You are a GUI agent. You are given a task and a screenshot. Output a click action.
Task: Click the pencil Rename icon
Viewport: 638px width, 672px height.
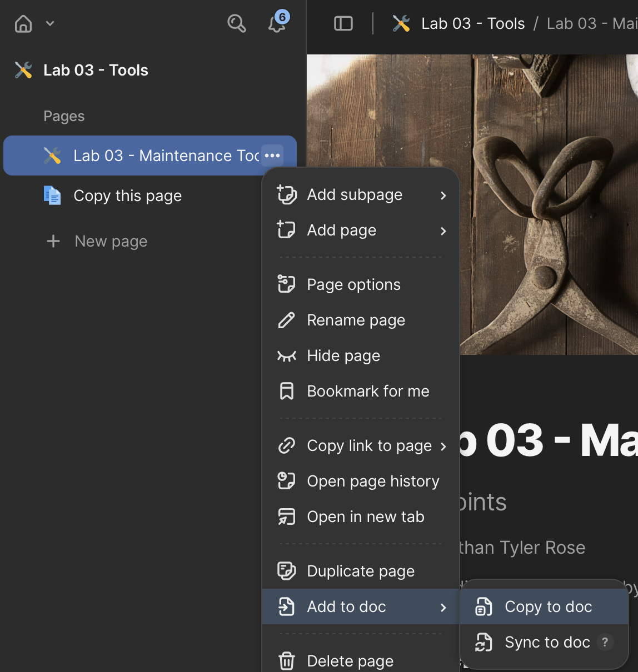coord(286,320)
